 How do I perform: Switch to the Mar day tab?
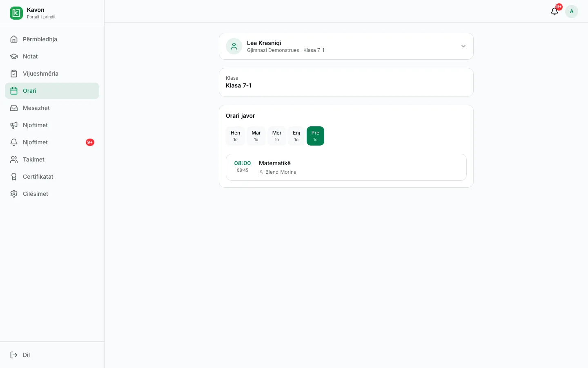256,136
